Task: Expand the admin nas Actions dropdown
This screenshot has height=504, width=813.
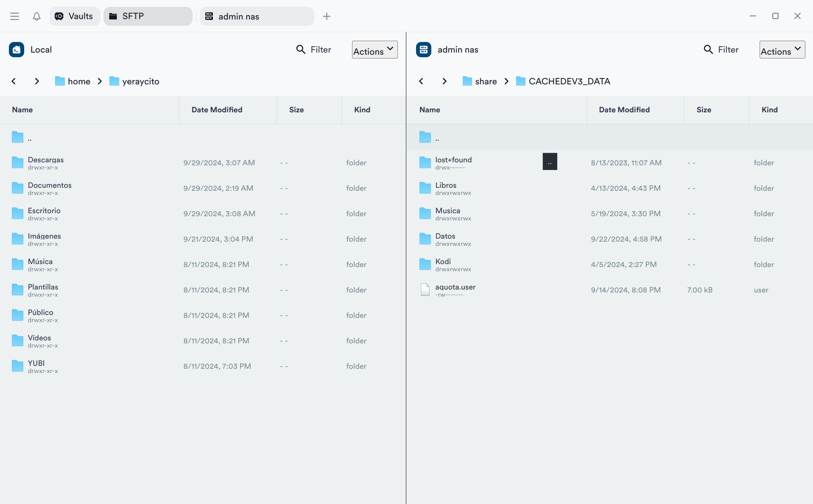Action: [782, 50]
